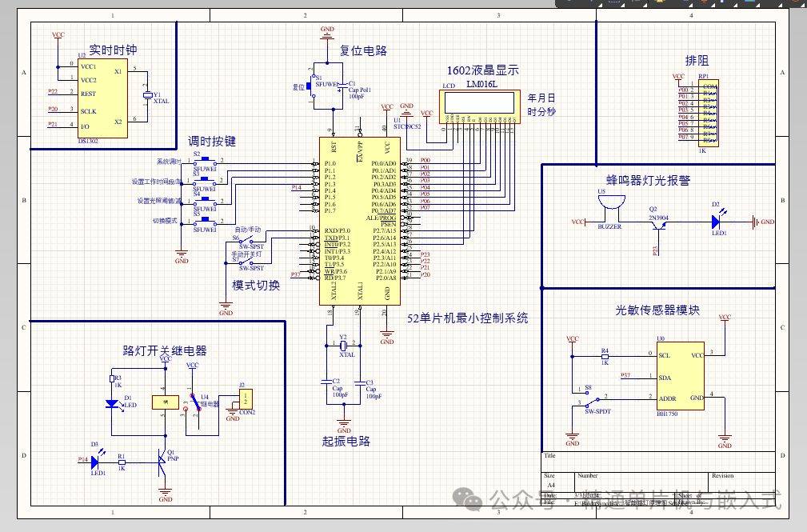Select the RP1 resistor pack symbol
This screenshot has width=807, height=532.
coord(707,112)
